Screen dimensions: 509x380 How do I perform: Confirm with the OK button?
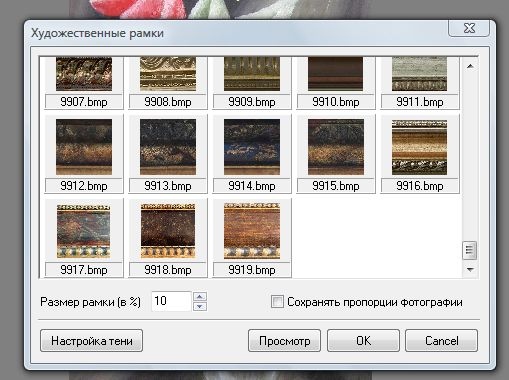[x=363, y=341]
